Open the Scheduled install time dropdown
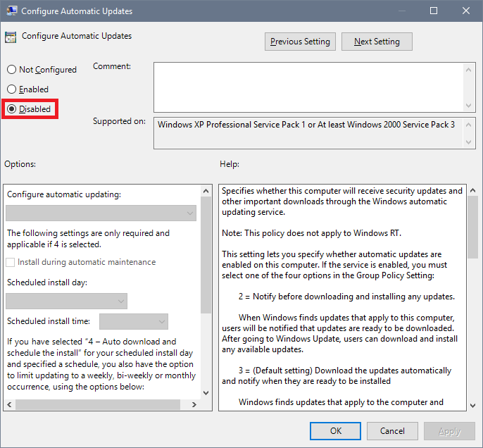483x448 pixels. [134, 321]
